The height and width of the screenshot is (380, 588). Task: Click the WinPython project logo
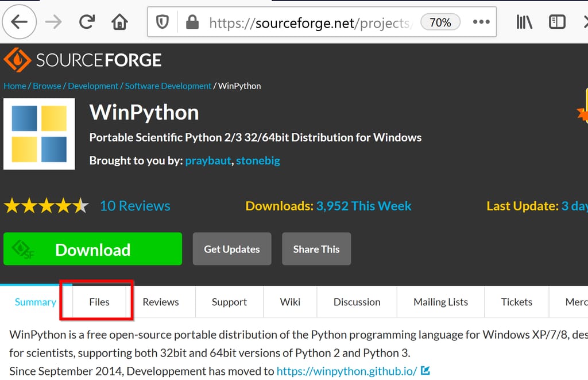38,134
